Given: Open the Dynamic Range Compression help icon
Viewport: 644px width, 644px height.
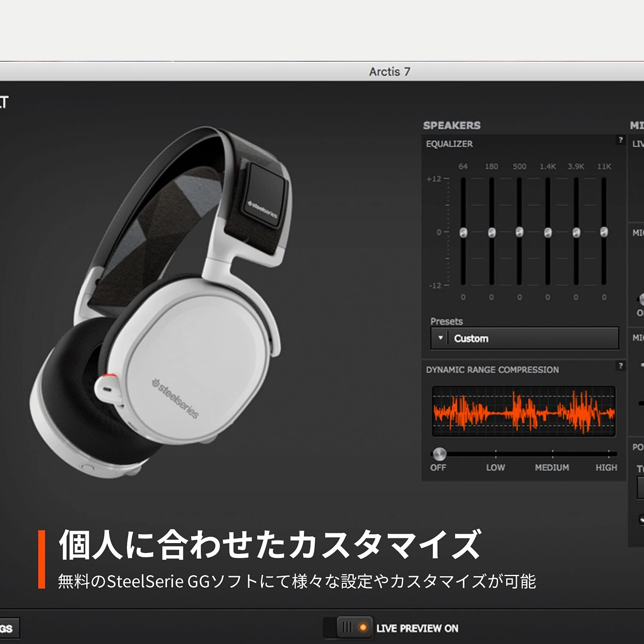Looking at the screenshot, I should point(620,366).
